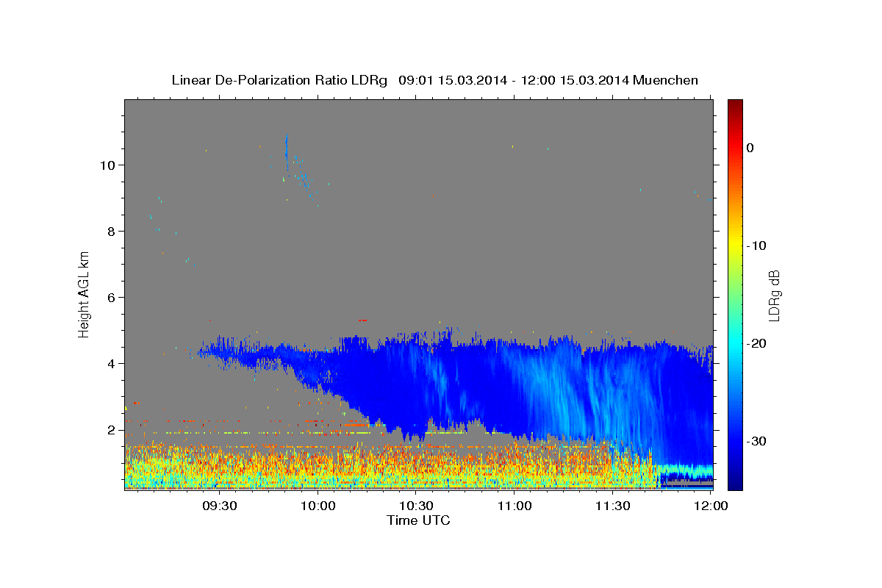
Task: Click the colorbar tick label 0
Action: (750, 148)
